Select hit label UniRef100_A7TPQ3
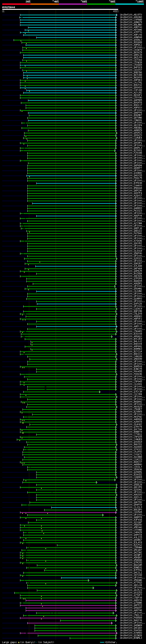 131,583
